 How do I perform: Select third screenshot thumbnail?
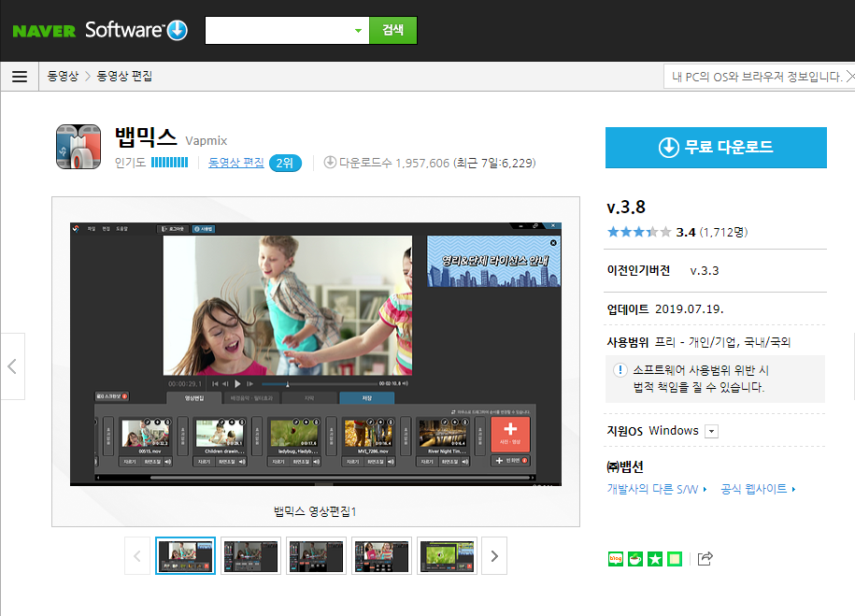tap(316, 556)
